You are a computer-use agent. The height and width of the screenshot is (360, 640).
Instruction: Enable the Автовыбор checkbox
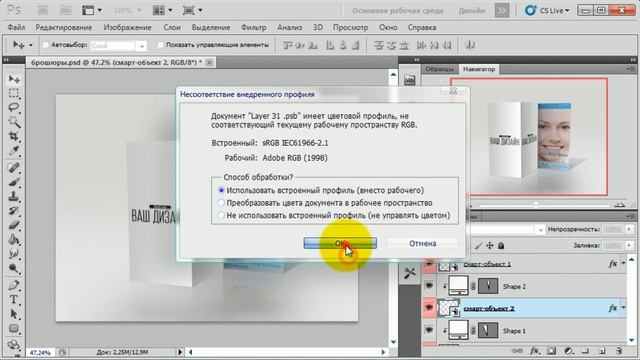(46, 45)
